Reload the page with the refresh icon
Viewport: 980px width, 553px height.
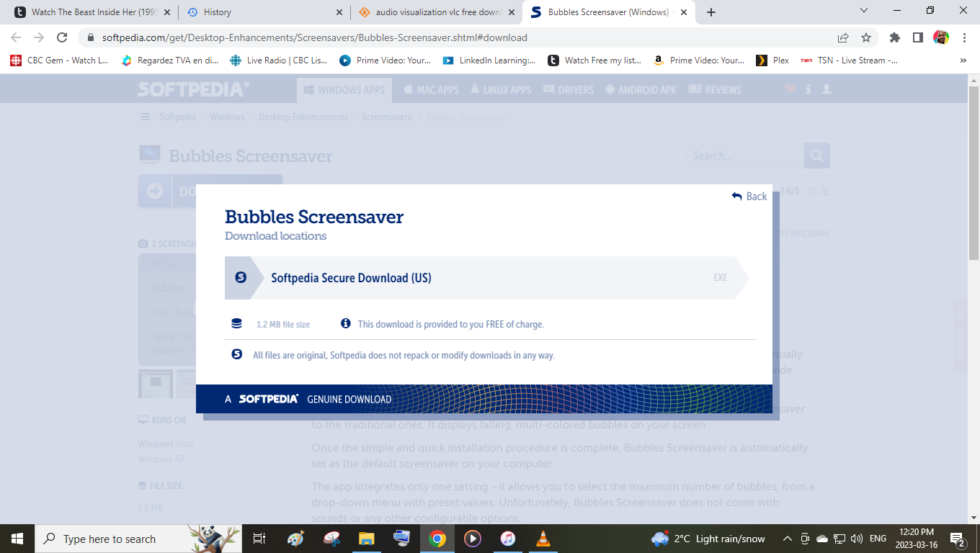pos(62,37)
